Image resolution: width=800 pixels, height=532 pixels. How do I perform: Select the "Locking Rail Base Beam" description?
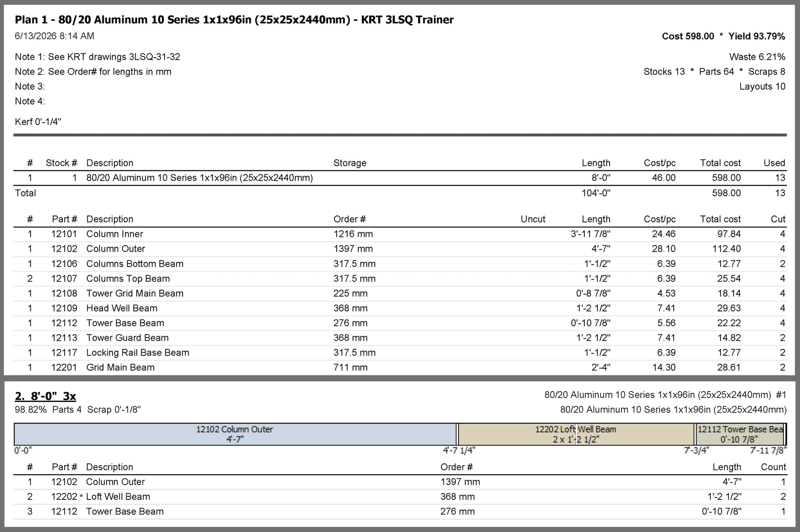[138, 353]
